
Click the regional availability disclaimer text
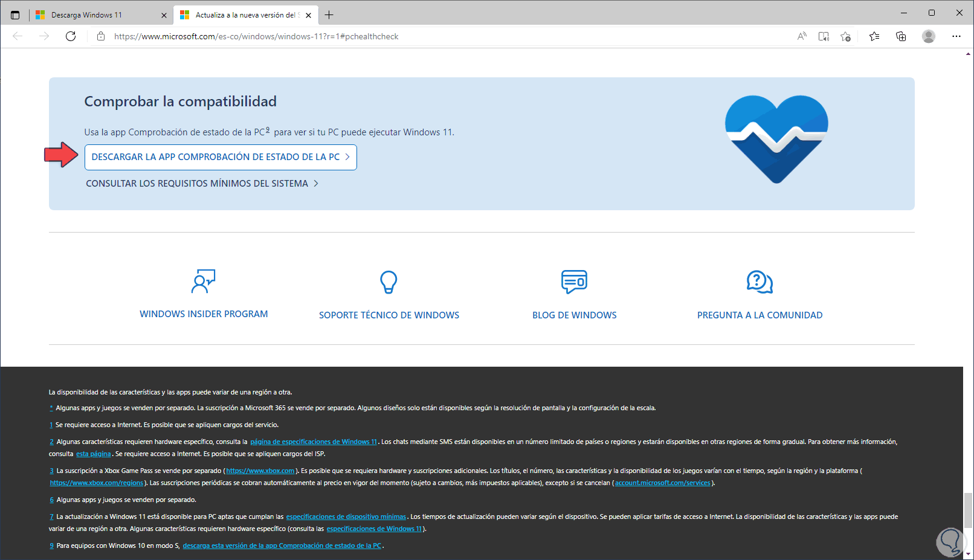(x=170, y=392)
